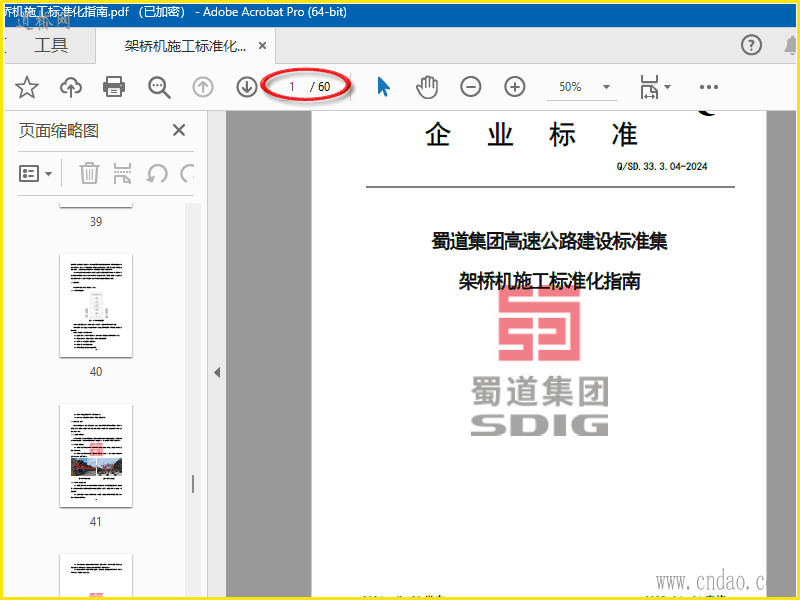Upload the file to cloud storage
The image size is (800, 600).
pyautogui.click(x=71, y=87)
